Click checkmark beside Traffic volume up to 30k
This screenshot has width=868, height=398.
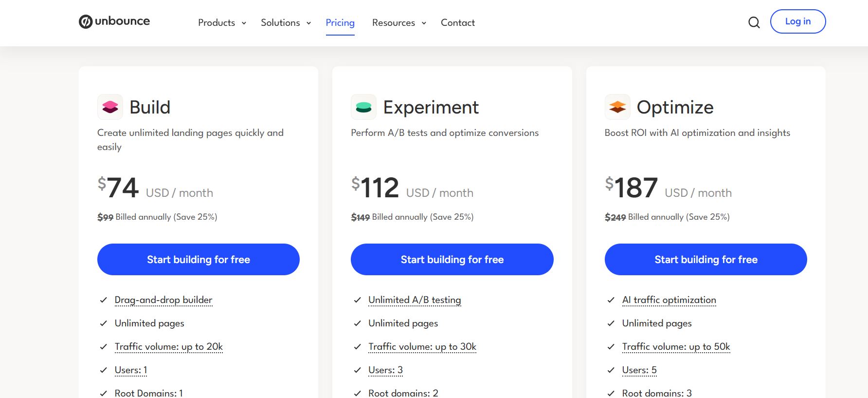point(357,347)
